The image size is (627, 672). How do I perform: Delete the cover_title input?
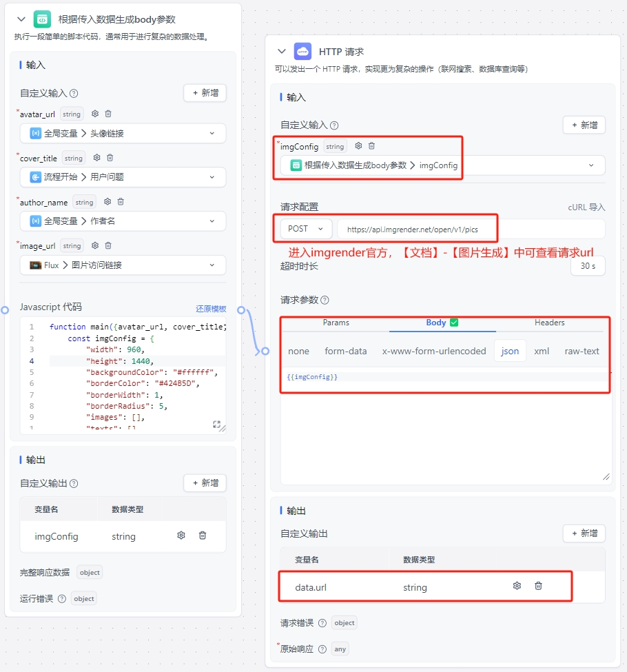(x=110, y=158)
